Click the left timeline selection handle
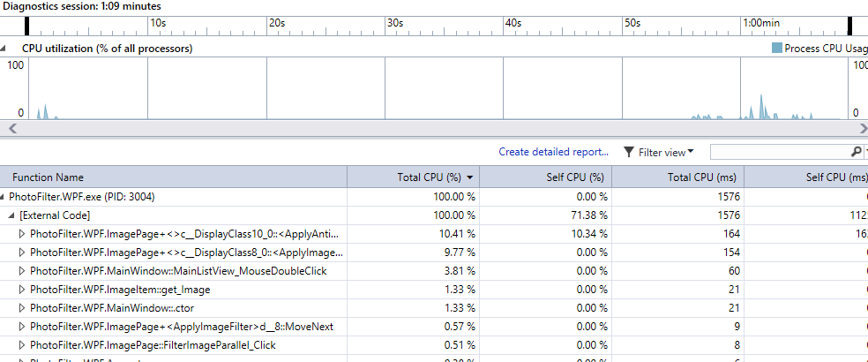The width and height of the screenshot is (868, 362). tap(26, 26)
